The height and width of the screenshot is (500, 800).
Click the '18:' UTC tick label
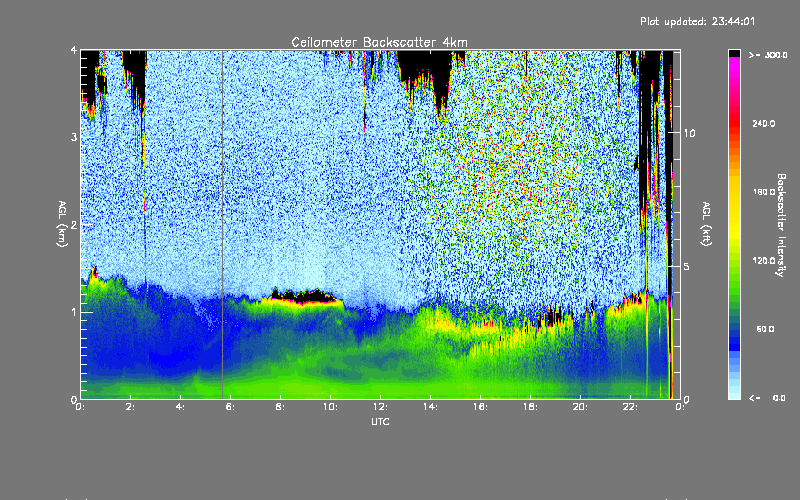[531, 407]
